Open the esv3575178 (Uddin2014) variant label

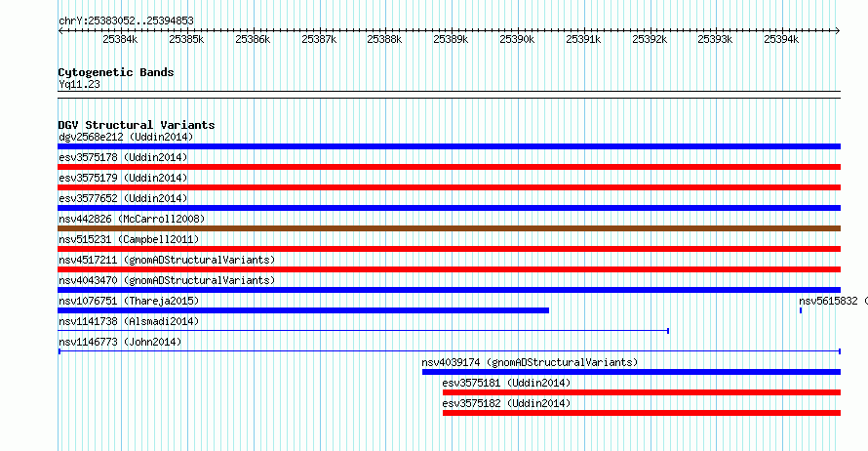tap(123, 157)
